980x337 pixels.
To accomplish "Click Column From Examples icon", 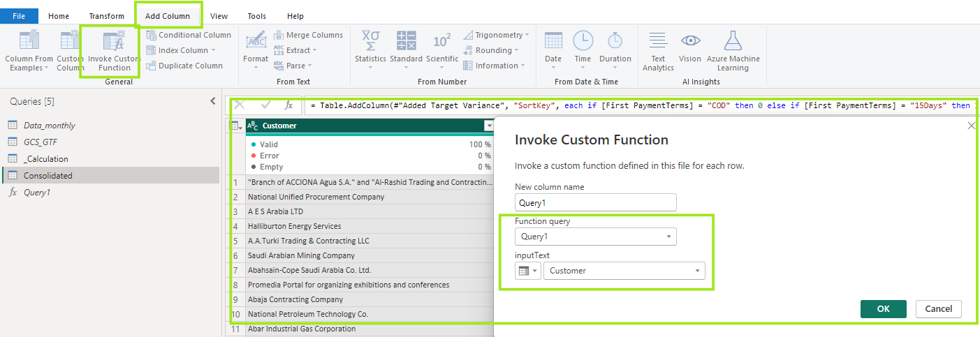I will pyautogui.click(x=29, y=40).
